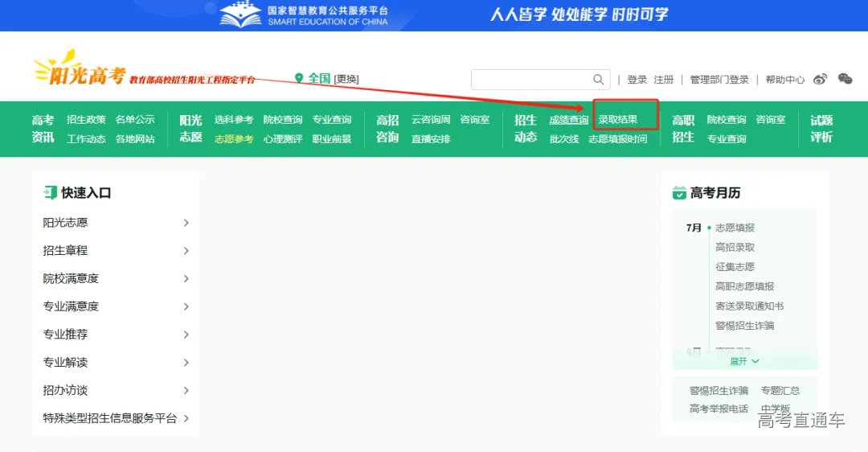The height and width of the screenshot is (452, 868).
Task: Click 心理测评 in the navigation
Action: 283,139
